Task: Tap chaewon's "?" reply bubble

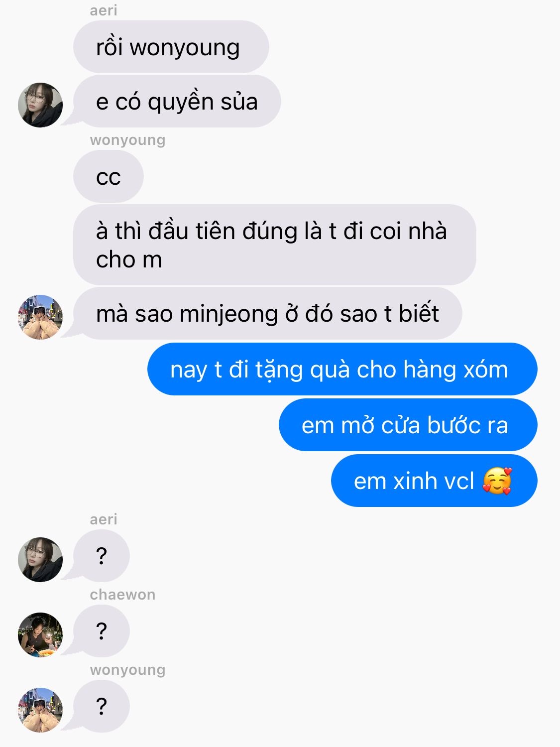Action: [102, 631]
